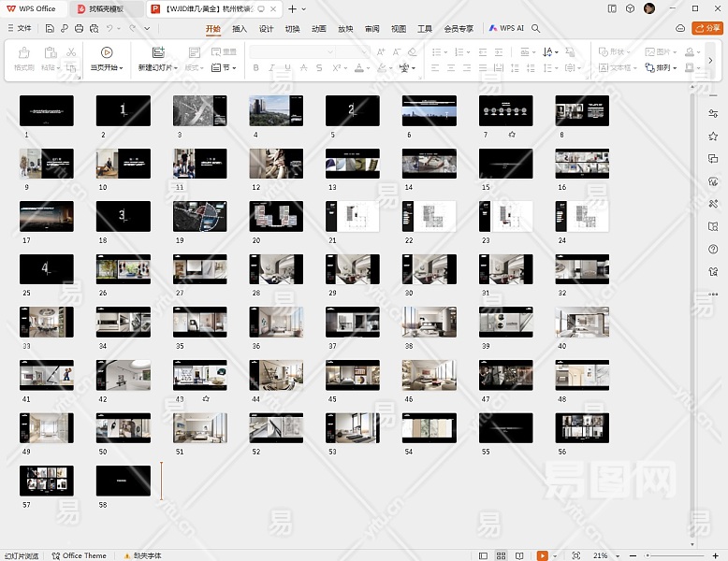
Task: Click the 当页开始 slideshow play icon
Action: pos(106,52)
